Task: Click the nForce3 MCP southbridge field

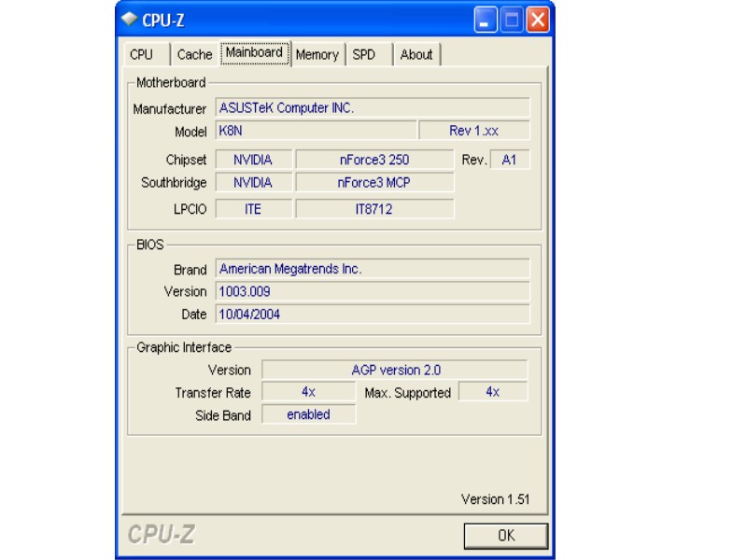Action: (x=374, y=182)
